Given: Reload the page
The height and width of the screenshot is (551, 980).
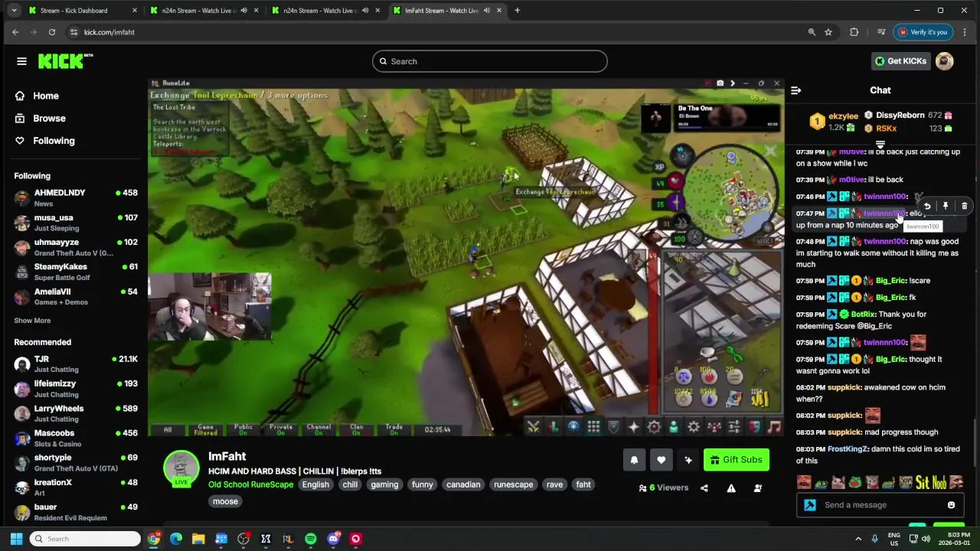Looking at the screenshot, I should pyautogui.click(x=52, y=32).
